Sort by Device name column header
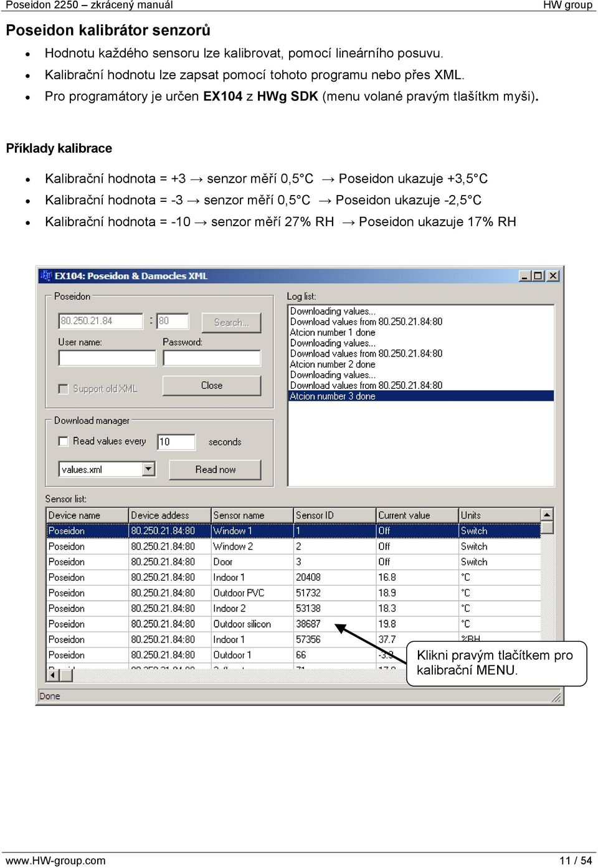Image resolution: width=598 pixels, height=868 pixels. point(88,515)
